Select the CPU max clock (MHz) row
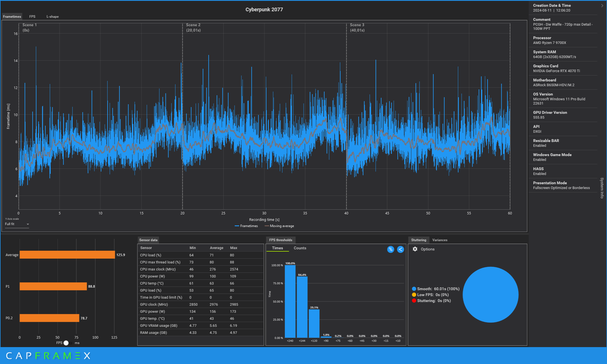 click(201, 269)
